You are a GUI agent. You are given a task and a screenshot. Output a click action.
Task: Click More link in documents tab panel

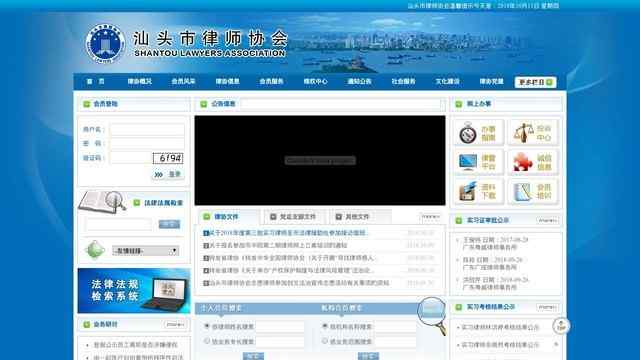pyautogui.click(x=431, y=217)
